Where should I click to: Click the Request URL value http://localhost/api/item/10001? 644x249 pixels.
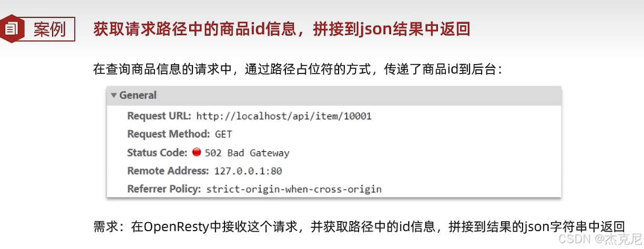click(284, 116)
